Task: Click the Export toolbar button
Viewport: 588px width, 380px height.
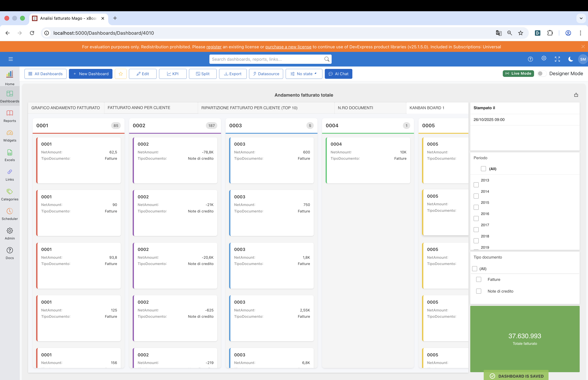Action: point(233,74)
